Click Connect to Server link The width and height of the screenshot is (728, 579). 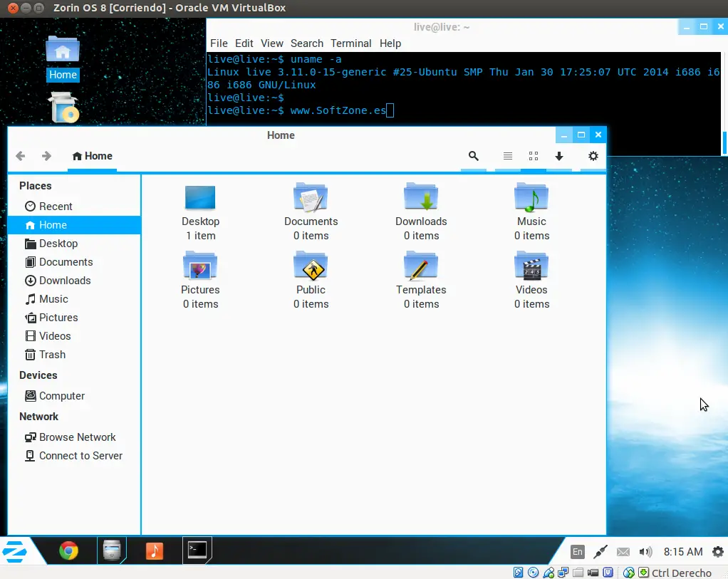[x=80, y=456]
